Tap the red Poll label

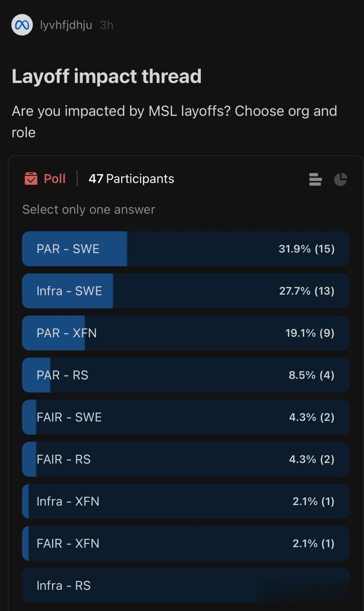(x=55, y=179)
